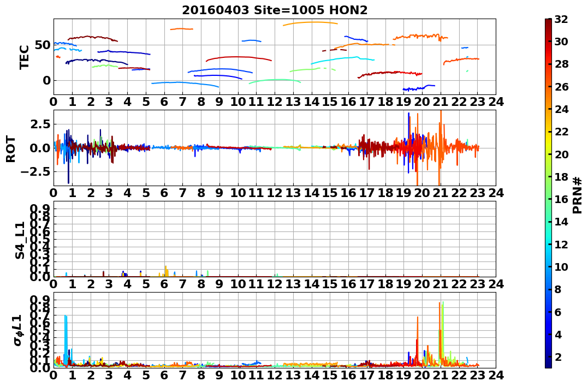The width and height of the screenshot is (588, 387).
Task: Click hour 6 tick under ROT panel
Action: coord(164,193)
